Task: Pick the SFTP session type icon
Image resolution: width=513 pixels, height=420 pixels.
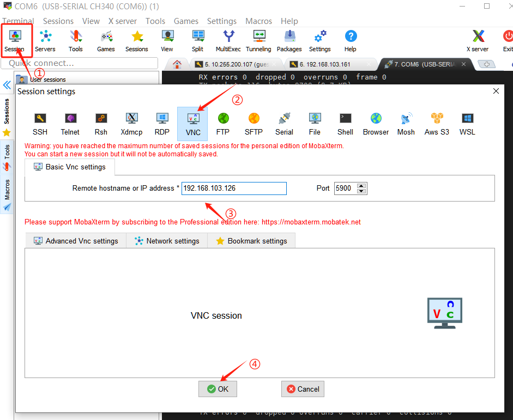Action: click(x=254, y=123)
